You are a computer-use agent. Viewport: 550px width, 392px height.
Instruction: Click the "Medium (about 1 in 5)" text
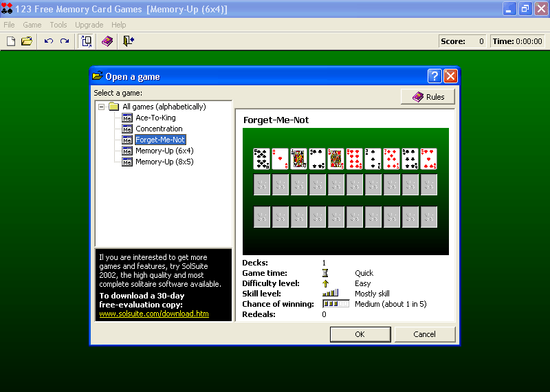pos(390,304)
